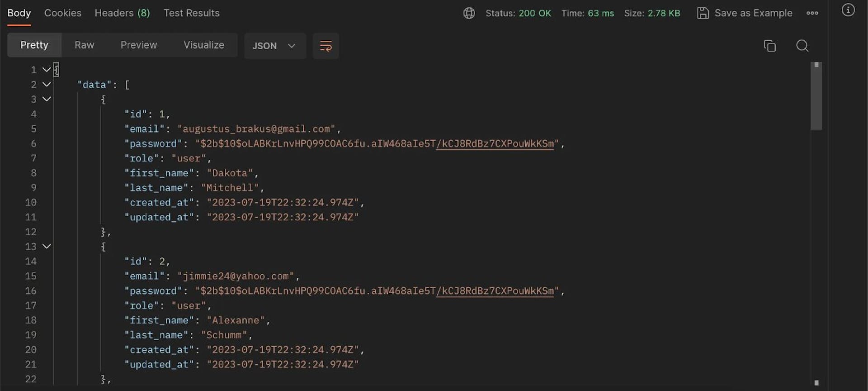Select the Visualize view mode

coord(203,45)
